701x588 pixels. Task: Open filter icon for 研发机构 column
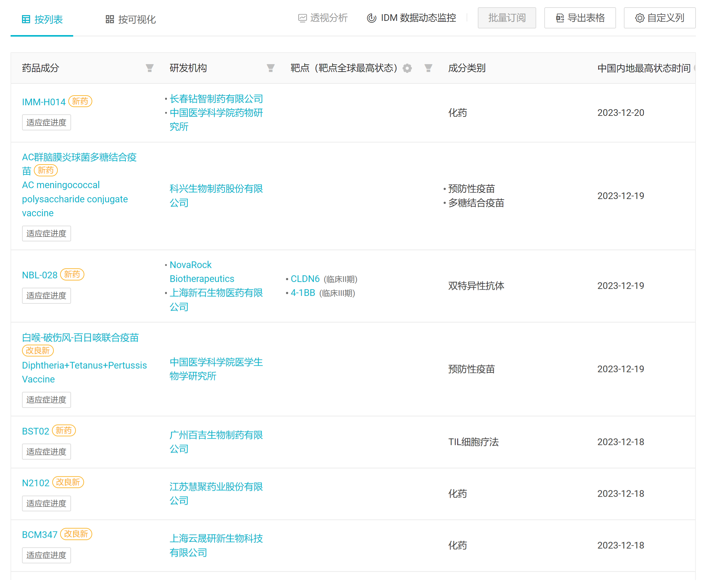point(271,68)
